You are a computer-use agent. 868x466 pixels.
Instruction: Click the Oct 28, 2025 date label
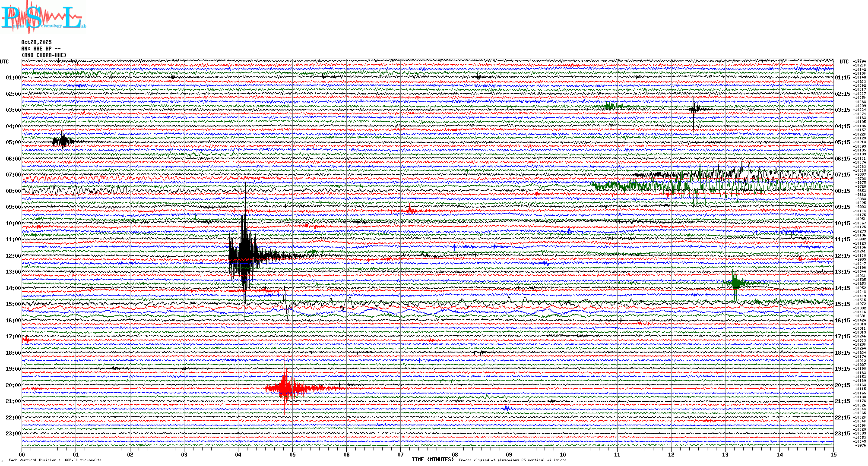pyautogui.click(x=36, y=42)
